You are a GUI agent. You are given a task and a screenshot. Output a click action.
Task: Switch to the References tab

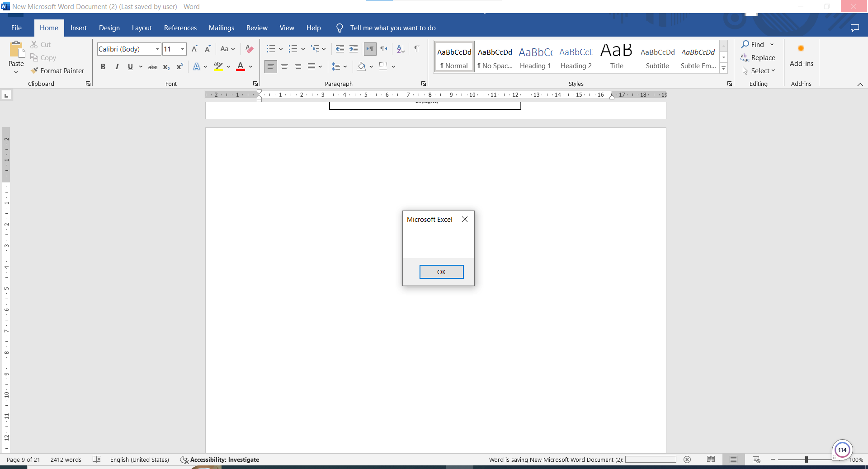tap(180, 28)
